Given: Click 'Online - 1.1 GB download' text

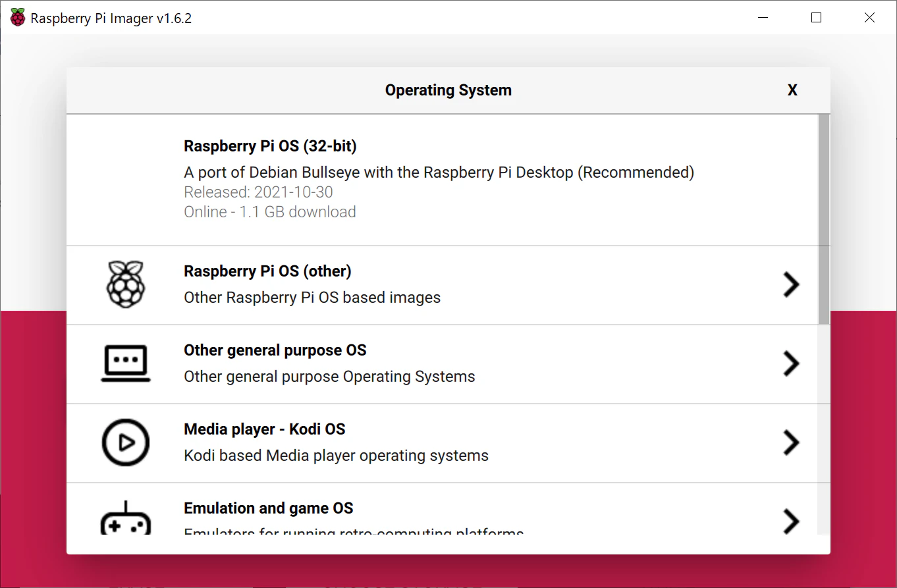Looking at the screenshot, I should tap(270, 212).
